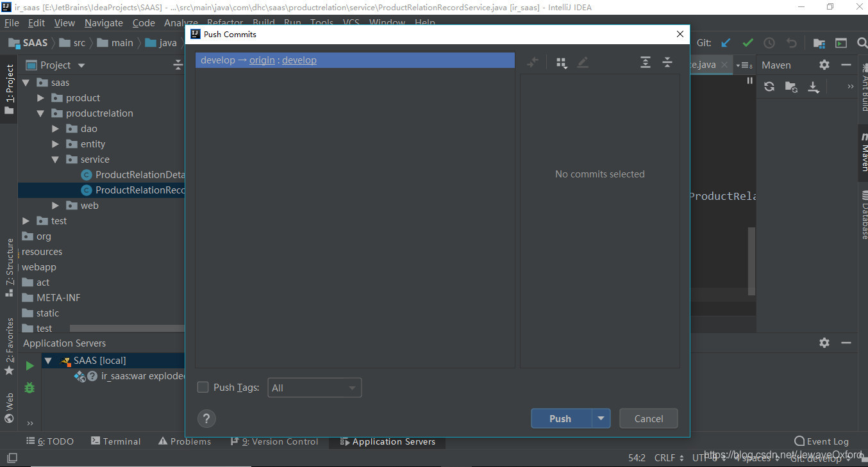Open the Maven side tool window tab

pos(863,154)
